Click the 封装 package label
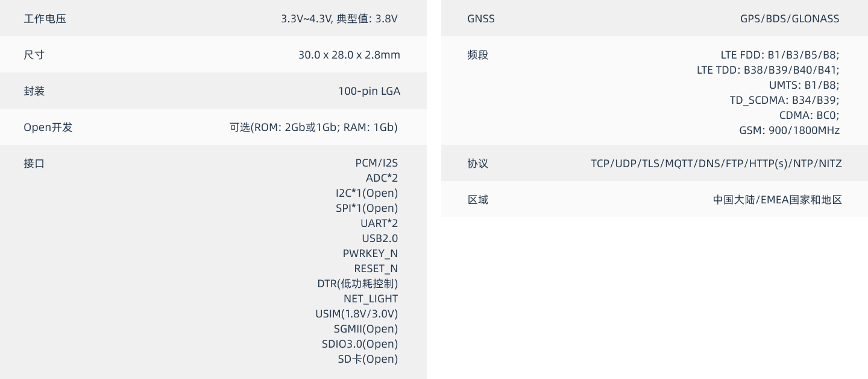This screenshot has height=379, width=868. [x=34, y=91]
